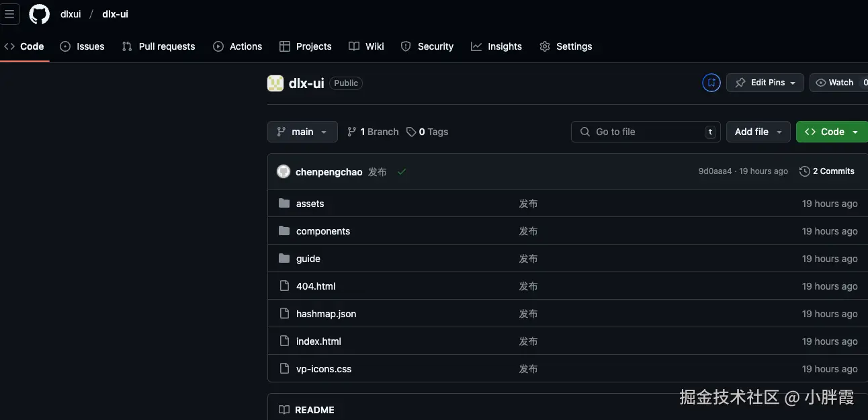The width and height of the screenshot is (868, 420).
Task: Go to the Insights tab
Action: point(496,46)
